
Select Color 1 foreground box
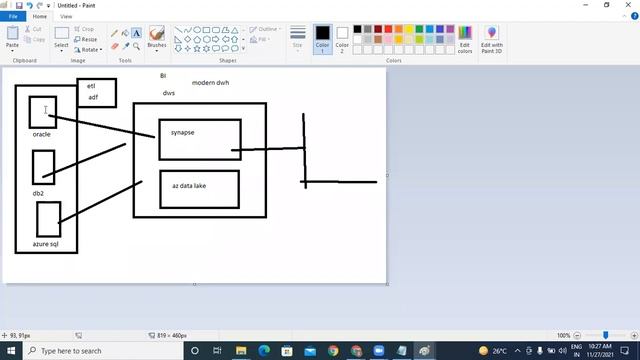[x=322, y=39]
